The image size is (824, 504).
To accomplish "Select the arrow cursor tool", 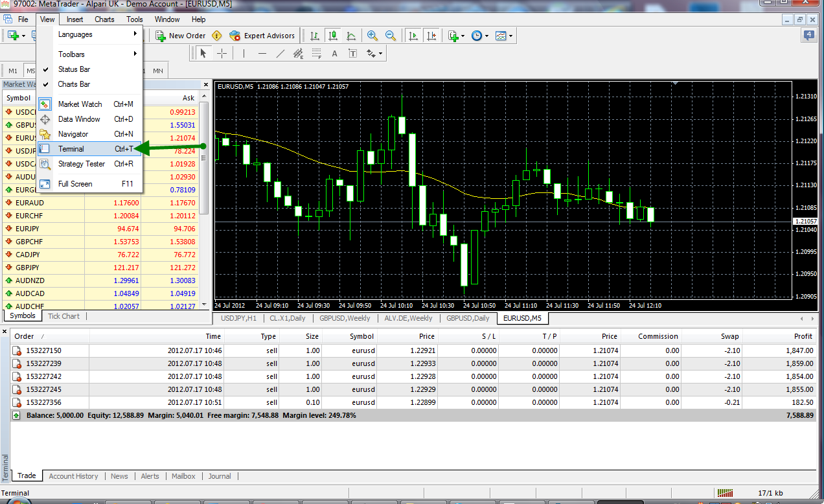I will (x=203, y=53).
